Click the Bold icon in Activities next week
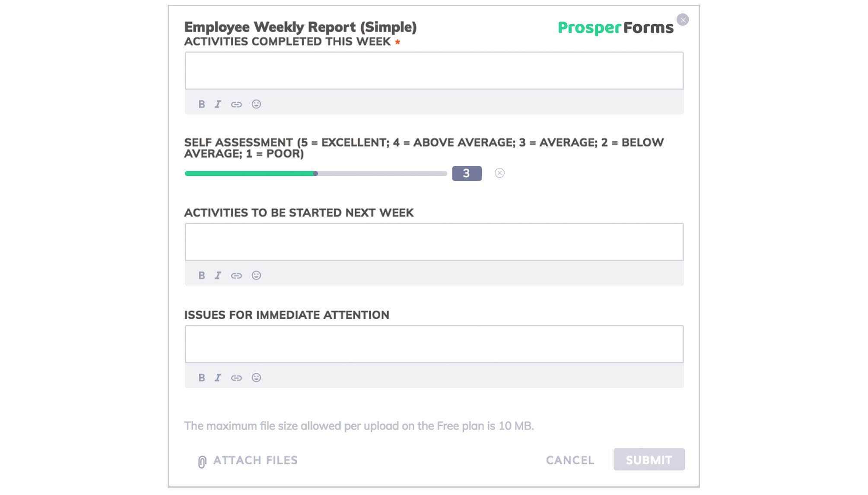Image resolution: width=868 pixels, height=495 pixels. [x=201, y=275]
